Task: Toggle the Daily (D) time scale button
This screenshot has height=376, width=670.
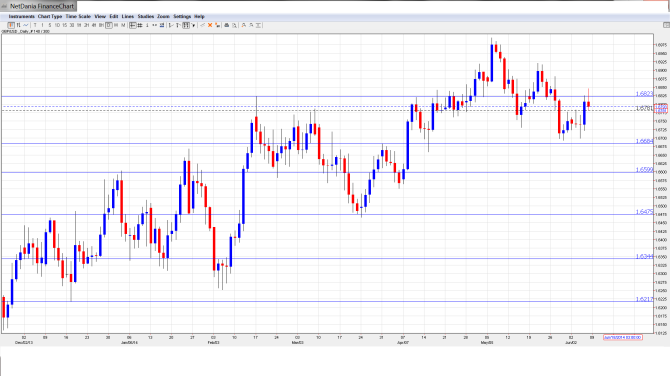Action: pyautogui.click(x=109, y=25)
